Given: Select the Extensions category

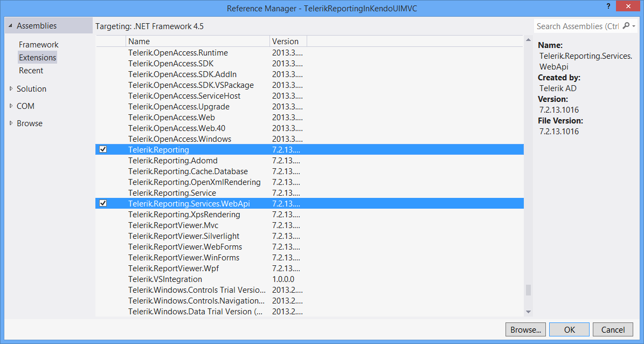Looking at the screenshot, I should coord(37,57).
